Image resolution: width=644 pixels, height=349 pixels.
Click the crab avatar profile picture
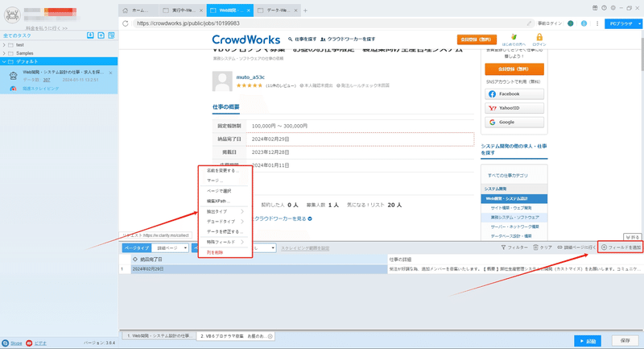(x=12, y=15)
